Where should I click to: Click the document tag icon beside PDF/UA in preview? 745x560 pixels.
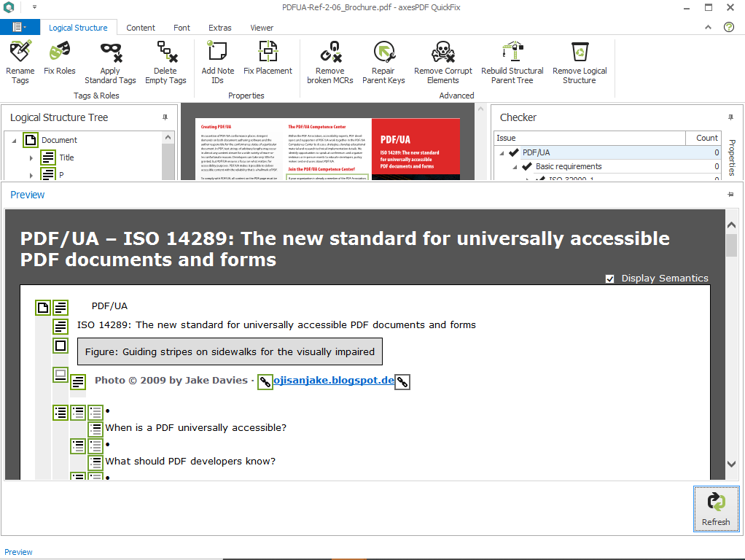(x=43, y=308)
